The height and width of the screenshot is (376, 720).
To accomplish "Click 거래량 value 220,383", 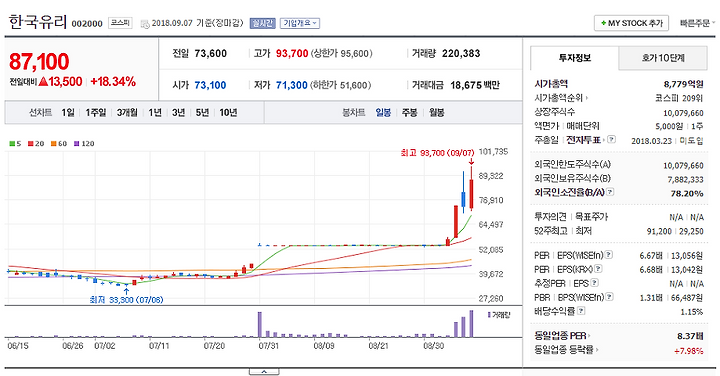I will (x=461, y=53).
